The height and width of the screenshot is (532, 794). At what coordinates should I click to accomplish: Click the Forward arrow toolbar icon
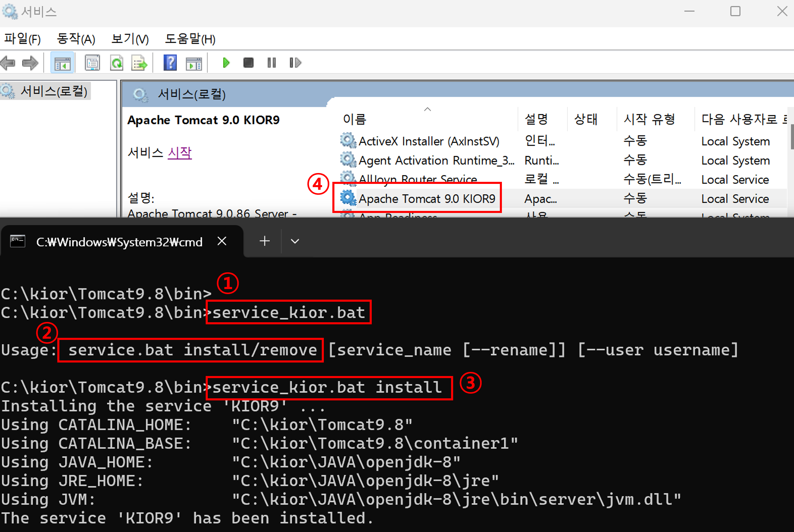pyautogui.click(x=30, y=63)
